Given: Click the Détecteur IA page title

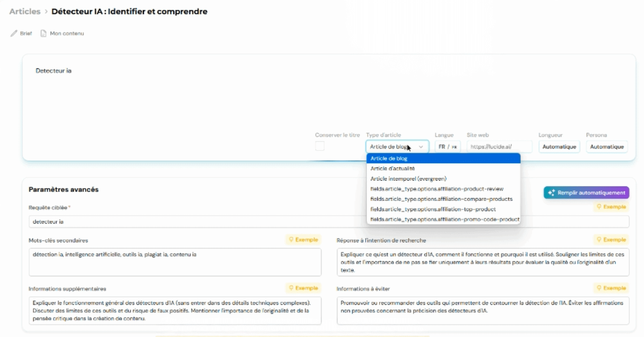Looking at the screenshot, I should pos(129,11).
